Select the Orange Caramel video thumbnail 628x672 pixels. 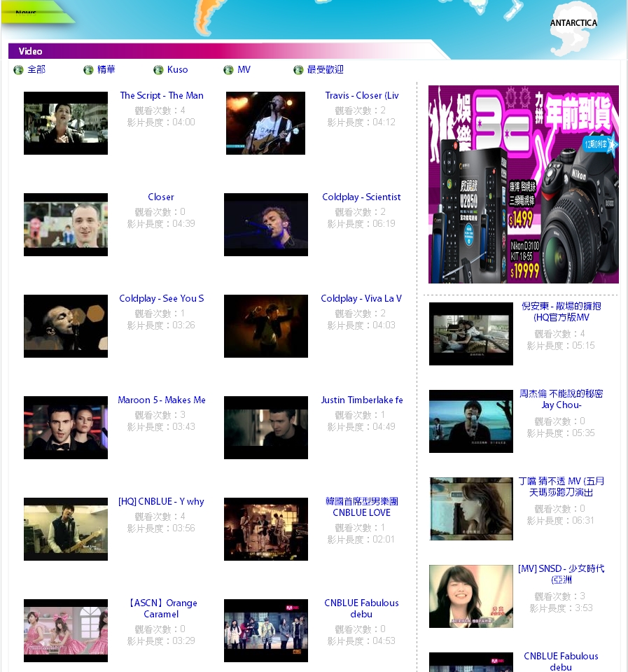pyautogui.click(x=66, y=631)
